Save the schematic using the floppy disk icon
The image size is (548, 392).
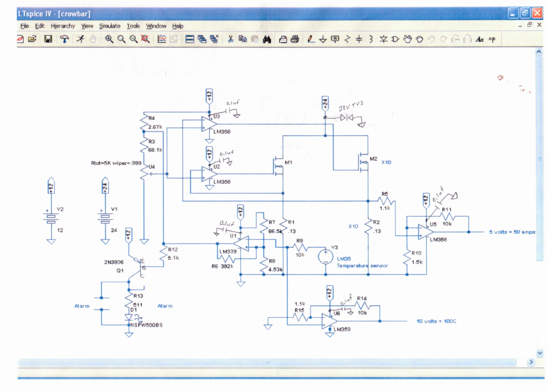pyautogui.click(x=48, y=39)
